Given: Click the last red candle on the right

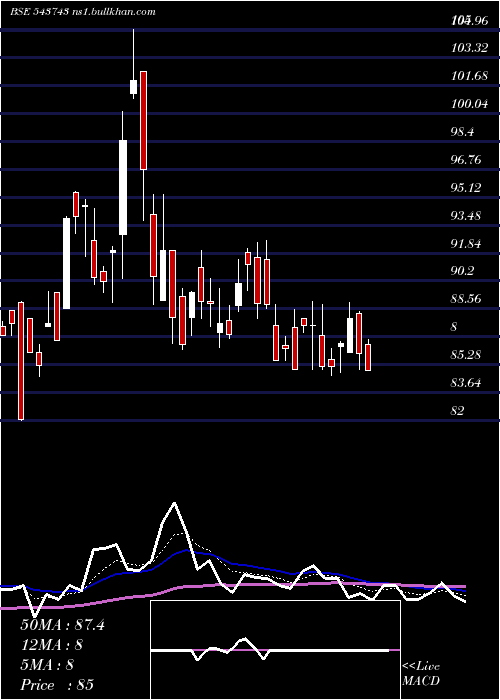Looking at the screenshot, I should tap(368, 357).
